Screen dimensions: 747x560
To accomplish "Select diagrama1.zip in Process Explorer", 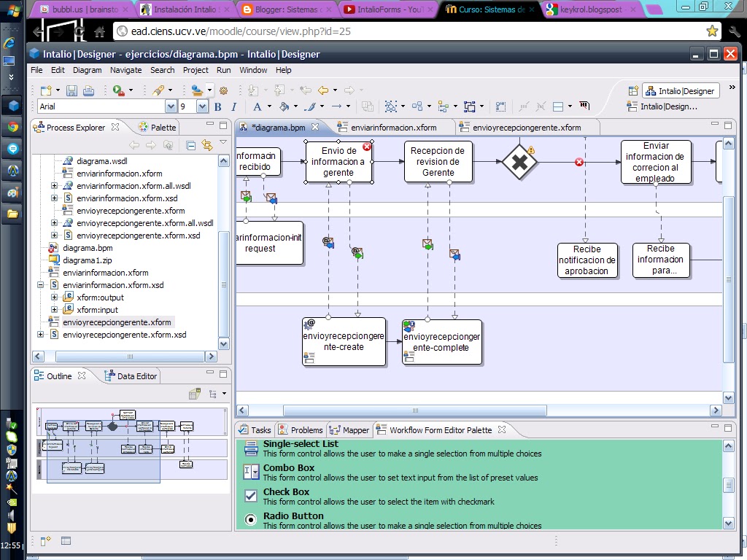I will pyautogui.click(x=88, y=260).
